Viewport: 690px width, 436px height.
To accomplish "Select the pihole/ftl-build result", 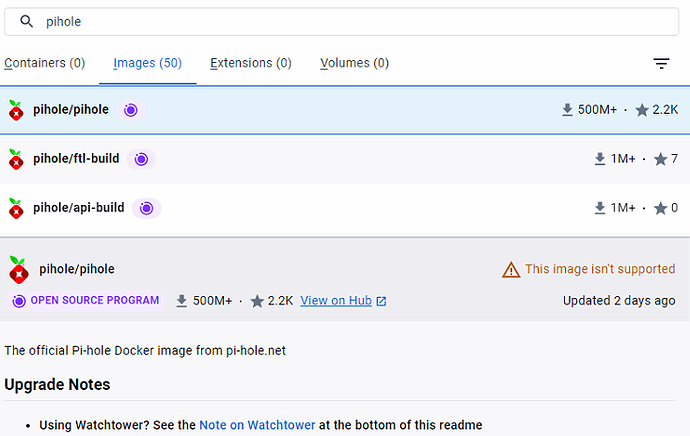I will point(76,159).
